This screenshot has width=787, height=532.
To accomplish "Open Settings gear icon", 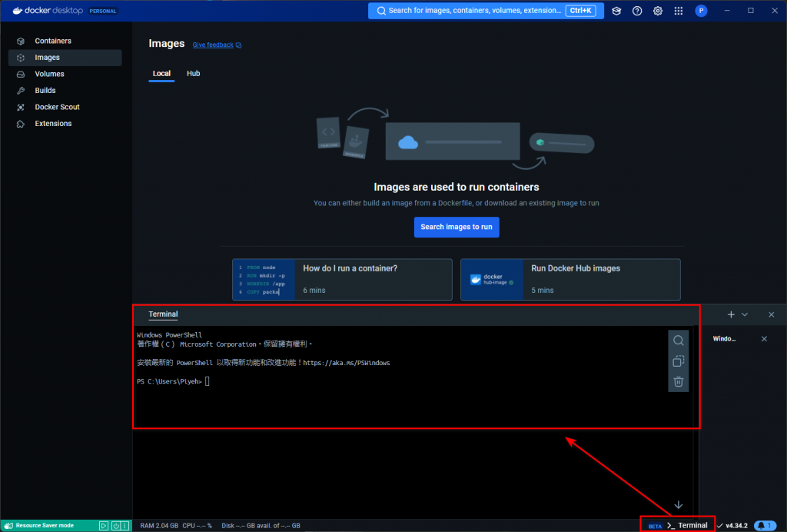I will (658, 11).
